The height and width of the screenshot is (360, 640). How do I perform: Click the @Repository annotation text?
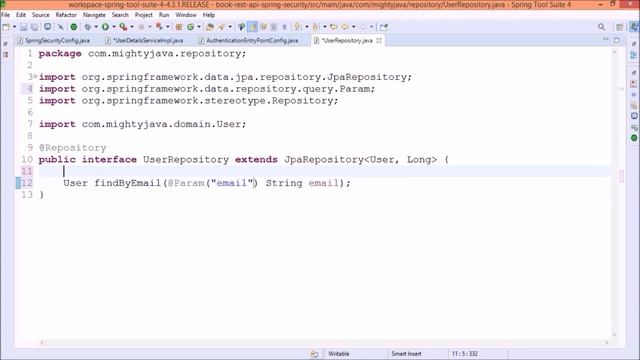coord(73,148)
